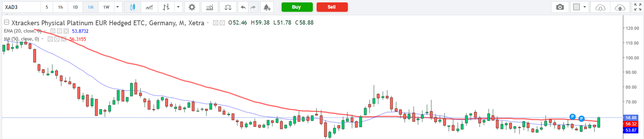Toggle fullscreen mode for the chart
Screen dimensions: 644x139
637,7
